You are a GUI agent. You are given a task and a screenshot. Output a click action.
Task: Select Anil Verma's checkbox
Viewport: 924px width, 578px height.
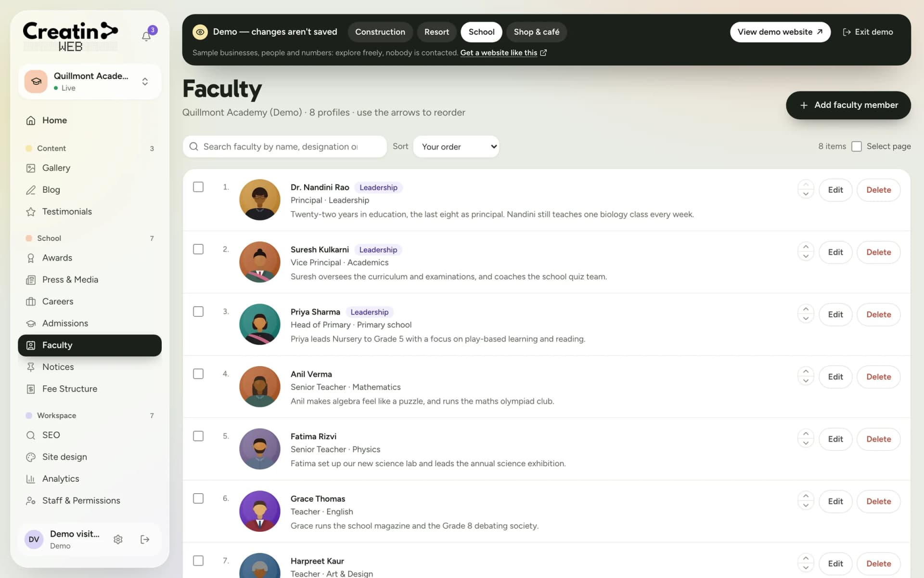pyautogui.click(x=198, y=374)
